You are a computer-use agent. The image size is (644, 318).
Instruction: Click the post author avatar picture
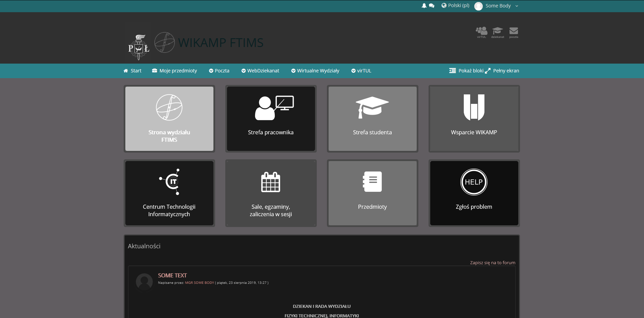click(x=144, y=282)
